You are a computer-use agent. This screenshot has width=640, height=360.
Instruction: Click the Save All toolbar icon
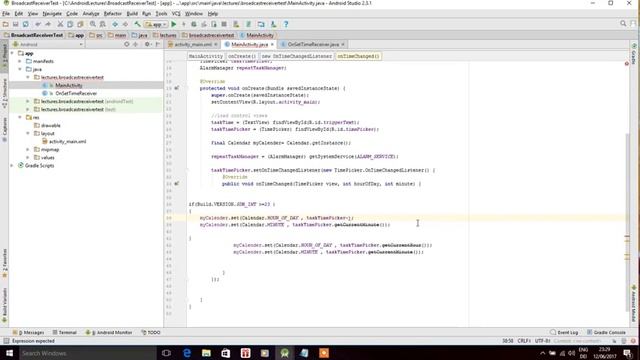[x=16, y=24]
